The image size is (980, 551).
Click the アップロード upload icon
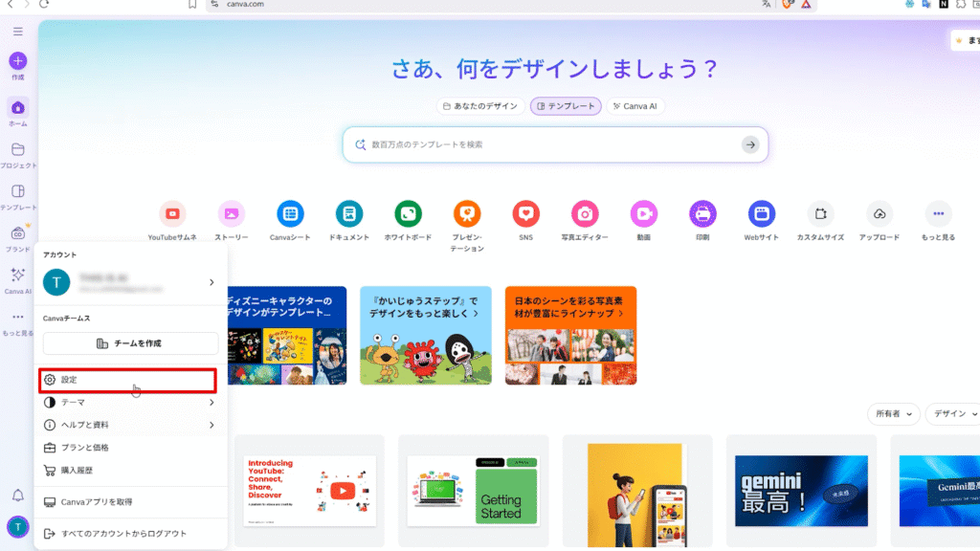[x=880, y=213]
